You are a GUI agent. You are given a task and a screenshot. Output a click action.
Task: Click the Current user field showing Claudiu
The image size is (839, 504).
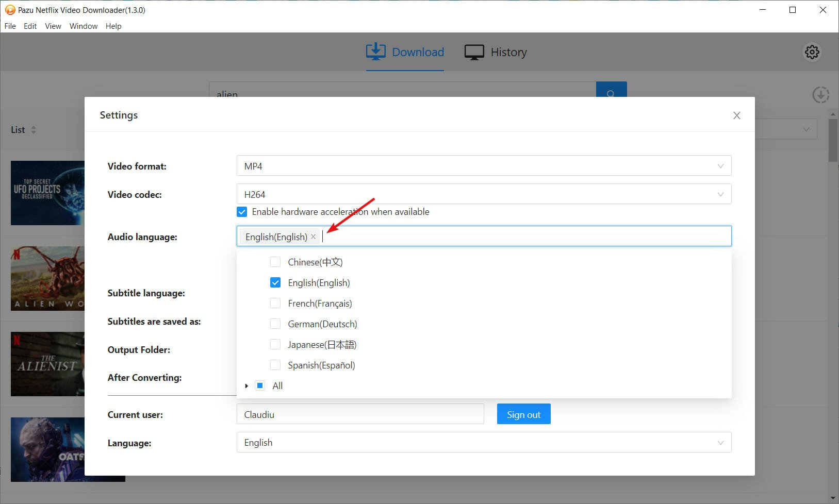click(x=360, y=414)
